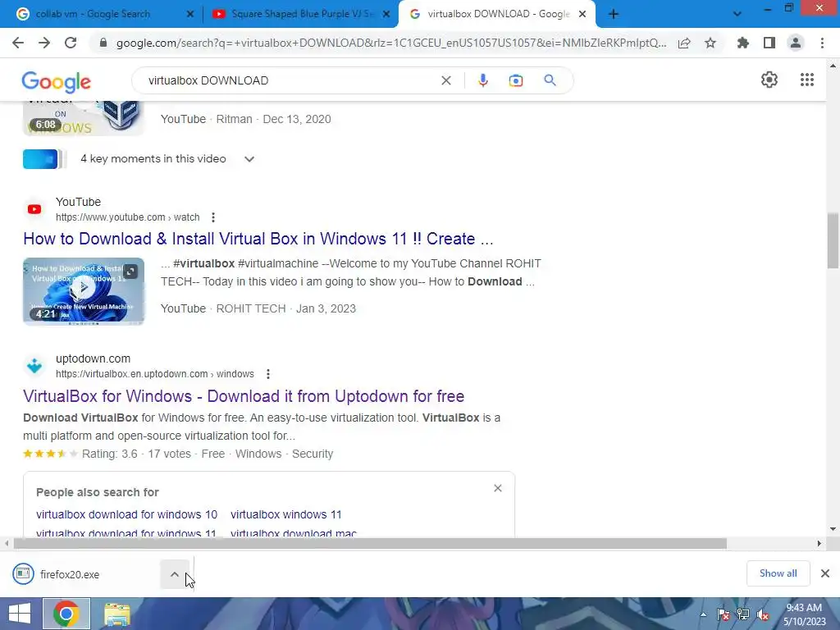Click Chrome icon in the taskbar
Image resolution: width=840 pixels, height=630 pixels.
pos(66,614)
